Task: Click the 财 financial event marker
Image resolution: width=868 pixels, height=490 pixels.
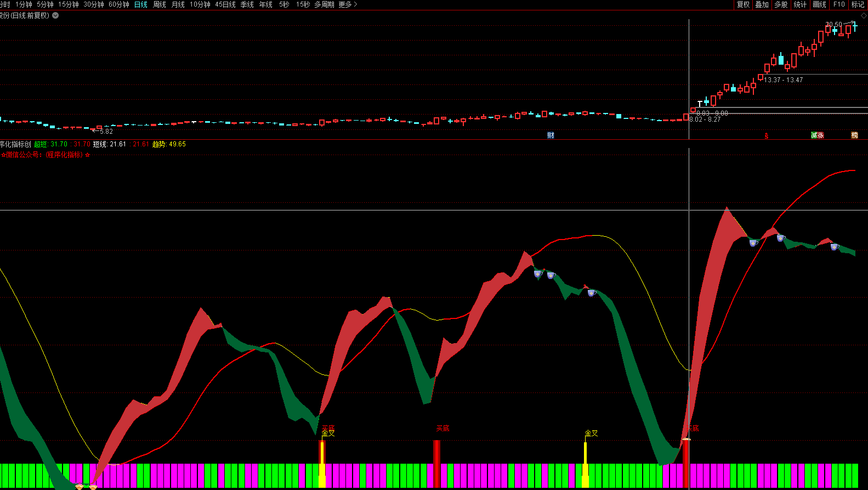Action: (551, 135)
